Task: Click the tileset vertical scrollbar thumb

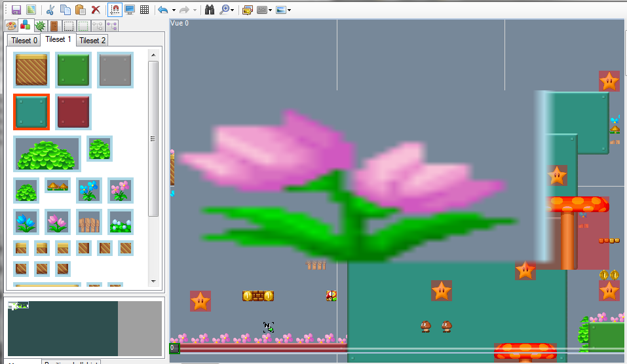Action: pyautogui.click(x=153, y=139)
